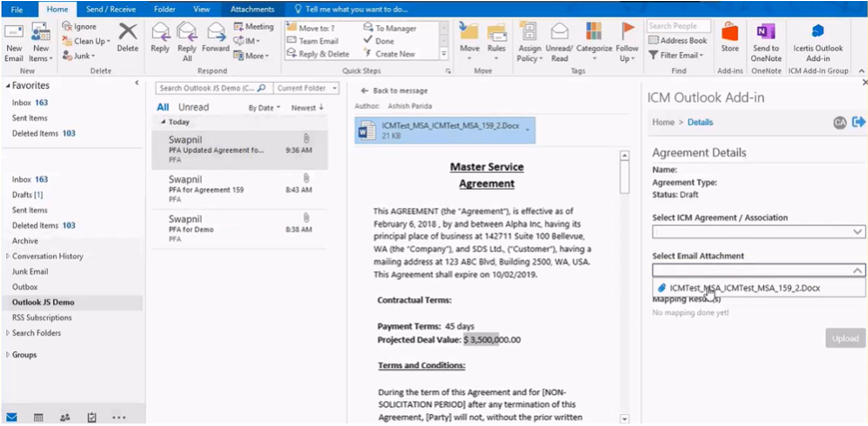Click the logout icon in ICM add-in
868x426 pixels.
pos(858,122)
